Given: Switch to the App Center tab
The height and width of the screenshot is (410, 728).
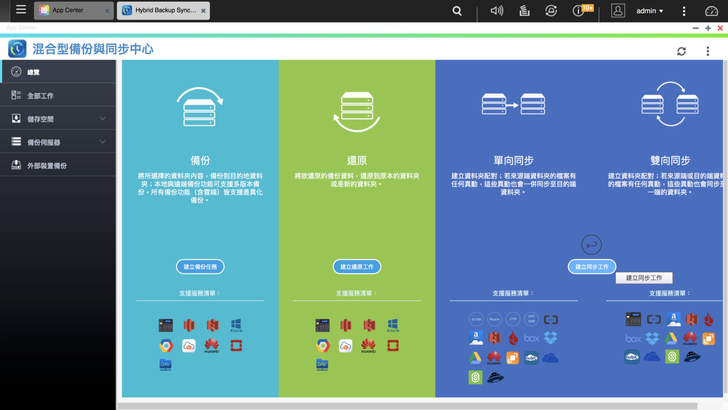Looking at the screenshot, I should pyautogui.click(x=68, y=11).
